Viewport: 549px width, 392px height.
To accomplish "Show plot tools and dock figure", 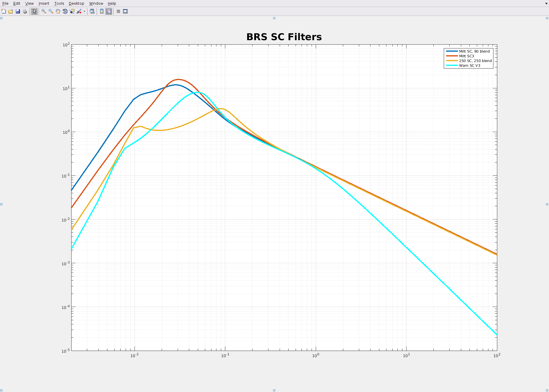I will pos(125,11).
